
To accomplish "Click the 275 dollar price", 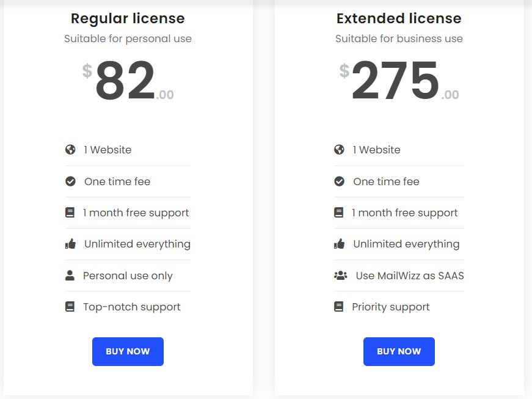I will [395, 81].
